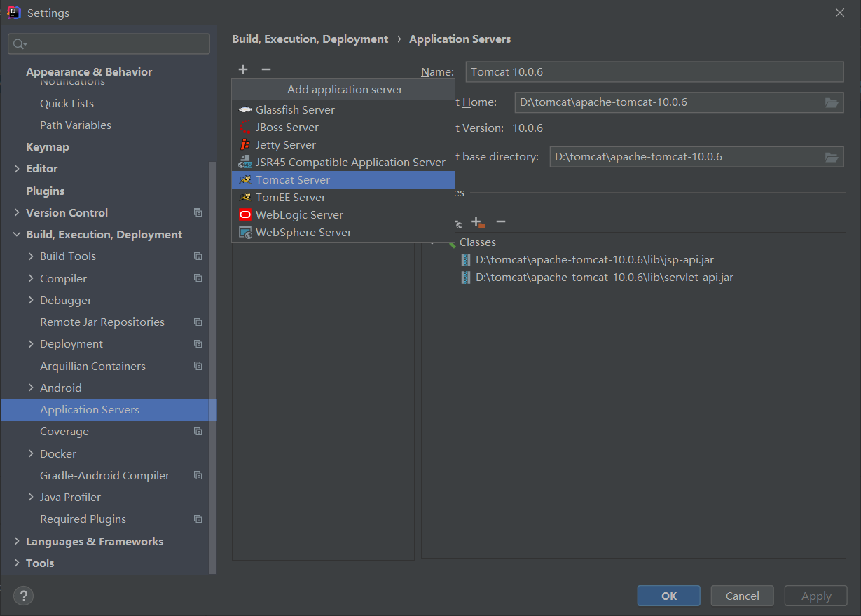The height and width of the screenshot is (616, 861).
Task: Open the help question mark button
Action: click(23, 596)
